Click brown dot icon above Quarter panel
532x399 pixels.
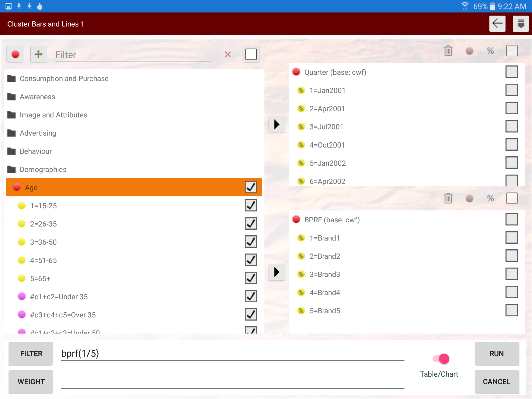click(469, 51)
